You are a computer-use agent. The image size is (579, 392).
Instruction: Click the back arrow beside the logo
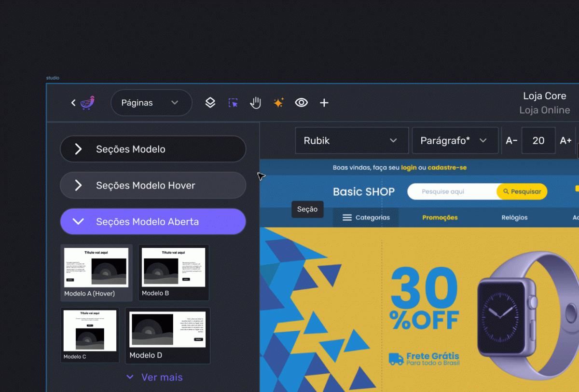tap(73, 103)
